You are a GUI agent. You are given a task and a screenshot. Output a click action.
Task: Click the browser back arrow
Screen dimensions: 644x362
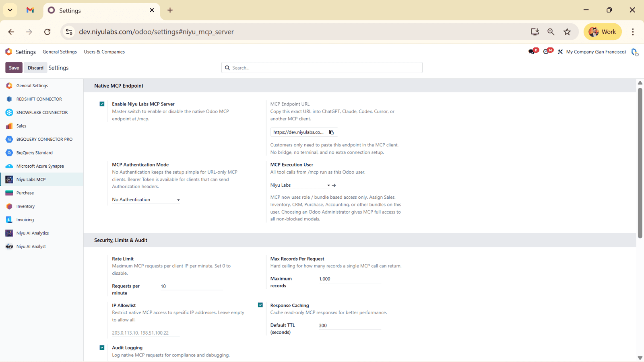click(11, 32)
